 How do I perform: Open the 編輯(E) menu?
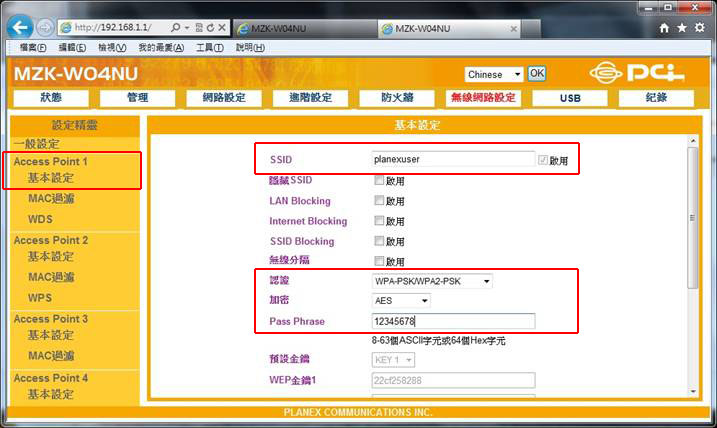click(x=72, y=48)
